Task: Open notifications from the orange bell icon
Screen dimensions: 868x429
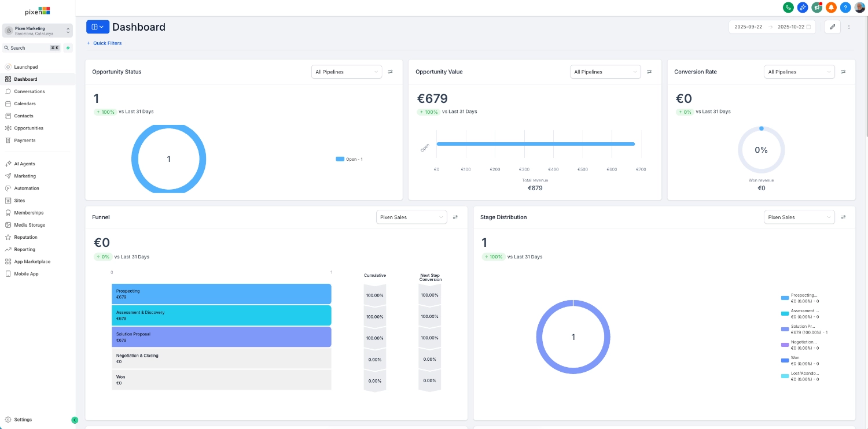Action: pos(831,7)
